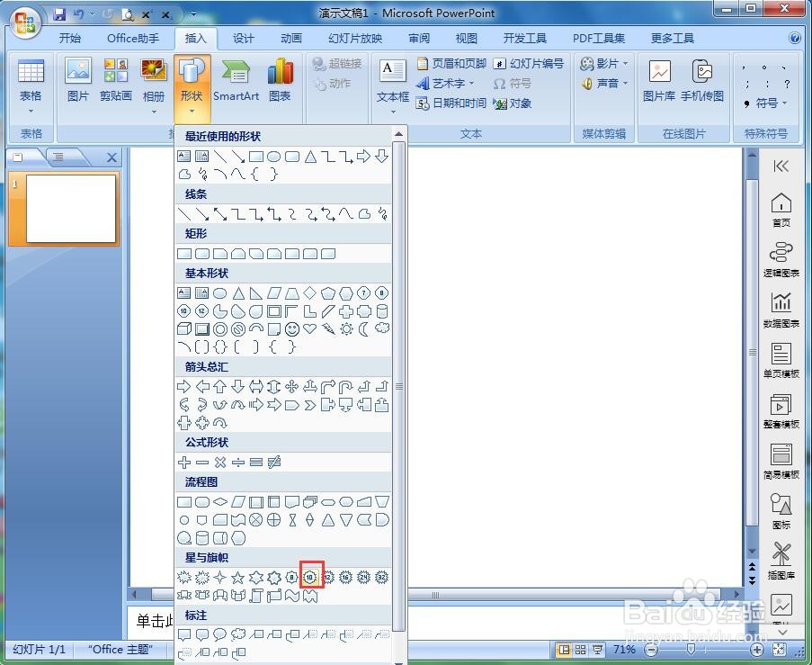Start slide show view from status bar
The image size is (812, 665).
[598, 650]
